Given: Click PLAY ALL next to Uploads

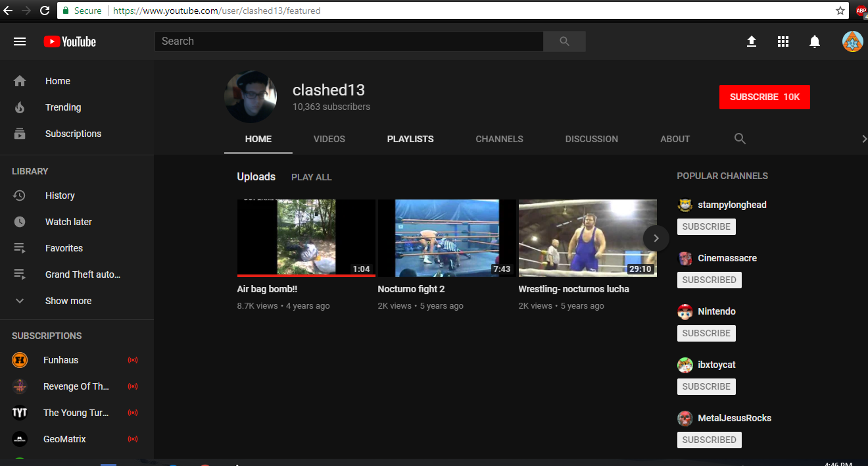Looking at the screenshot, I should 311,176.
